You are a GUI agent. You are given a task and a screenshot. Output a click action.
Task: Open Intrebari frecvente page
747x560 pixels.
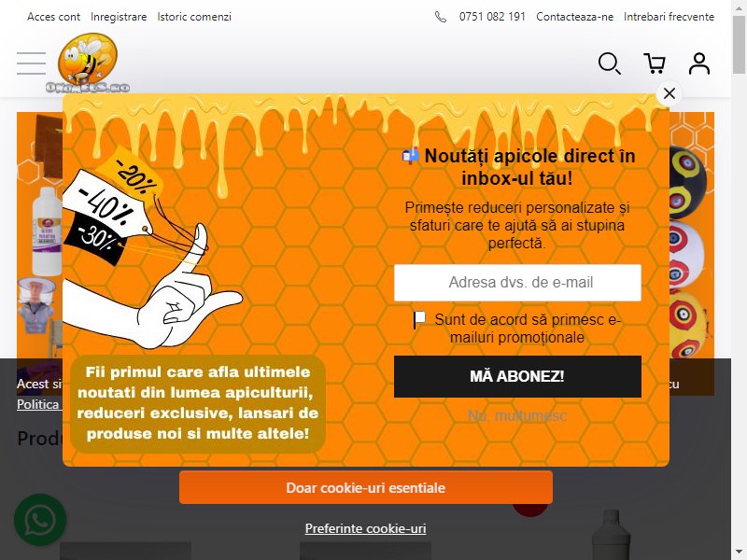[669, 17]
